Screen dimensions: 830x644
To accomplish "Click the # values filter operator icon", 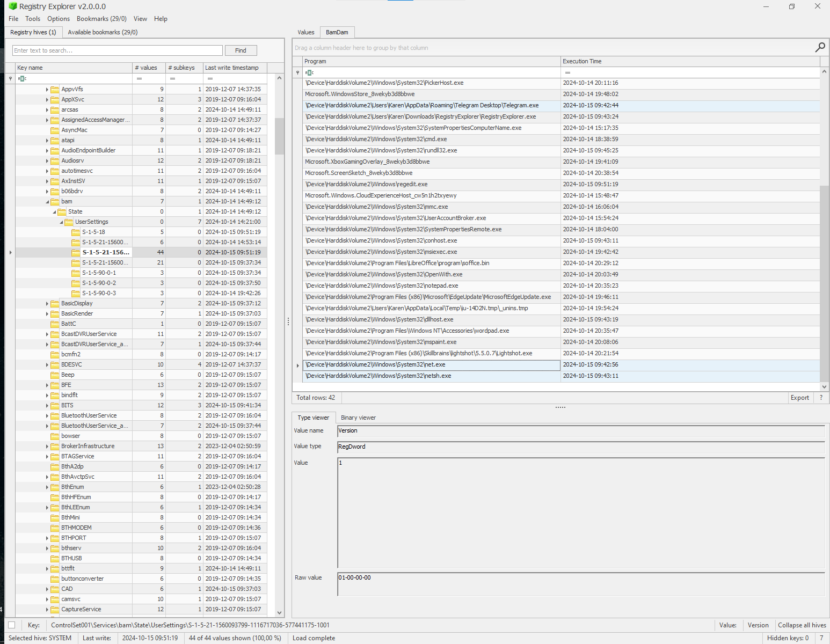I will click(139, 78).
